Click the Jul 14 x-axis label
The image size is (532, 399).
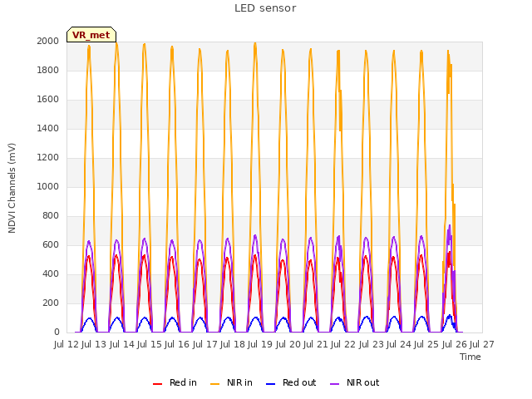click(121, 344)
